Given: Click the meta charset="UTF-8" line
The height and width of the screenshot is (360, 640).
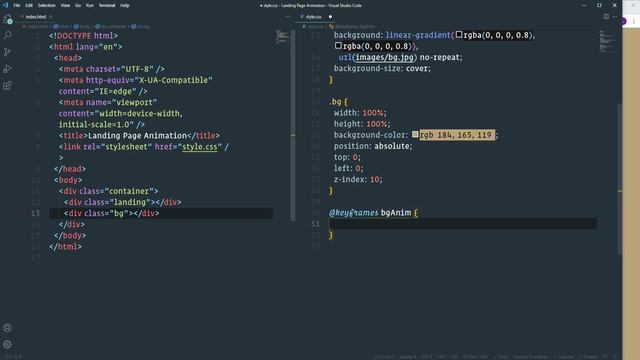Looking at the screenshot, I should [112, 69].
